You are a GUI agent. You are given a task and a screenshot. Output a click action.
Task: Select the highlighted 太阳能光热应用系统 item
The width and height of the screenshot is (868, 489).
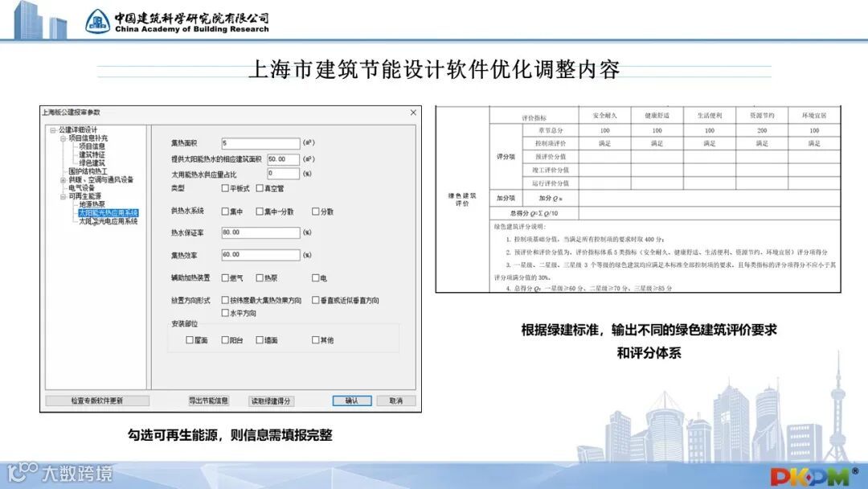click(108, 212)
